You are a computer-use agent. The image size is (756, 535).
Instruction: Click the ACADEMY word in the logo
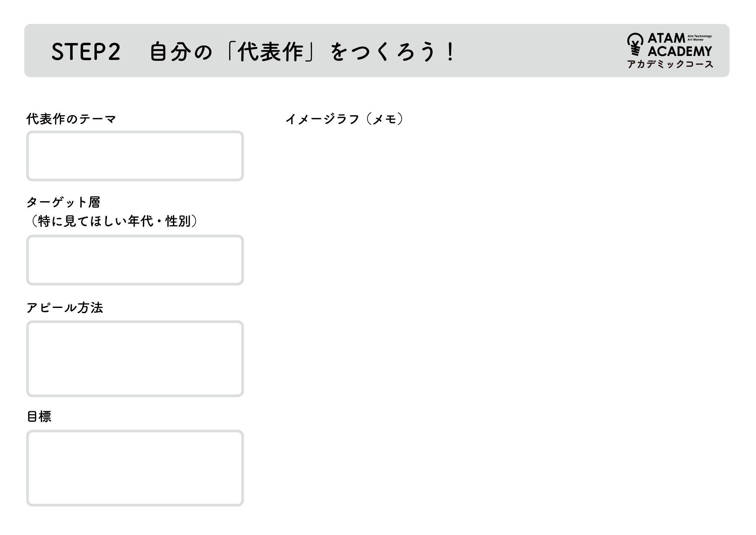680,51
